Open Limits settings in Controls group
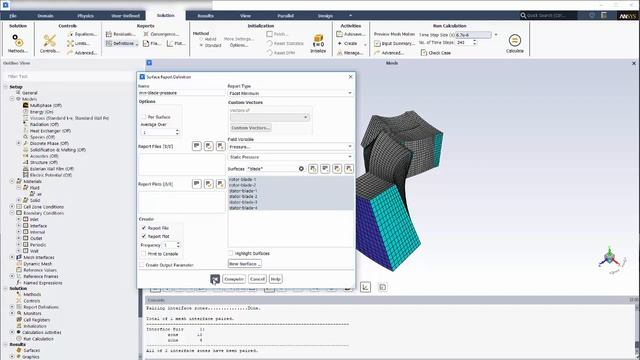The height and width of the screenshot is (360, 640). [78, 43]
